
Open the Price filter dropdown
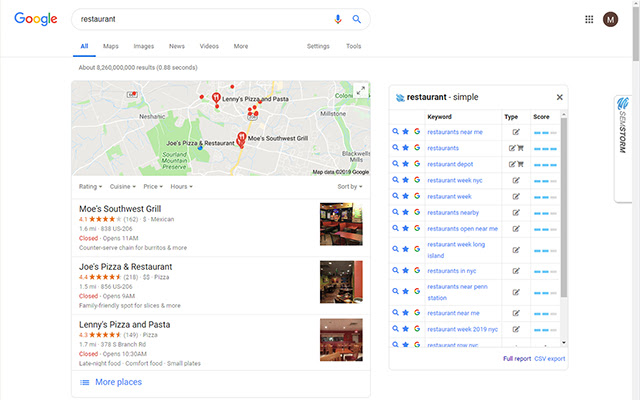[x=153, y=187]
